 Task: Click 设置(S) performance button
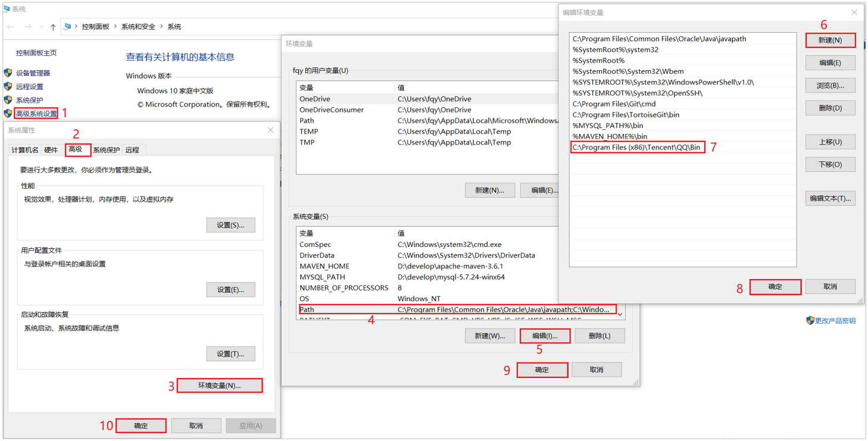230,225
